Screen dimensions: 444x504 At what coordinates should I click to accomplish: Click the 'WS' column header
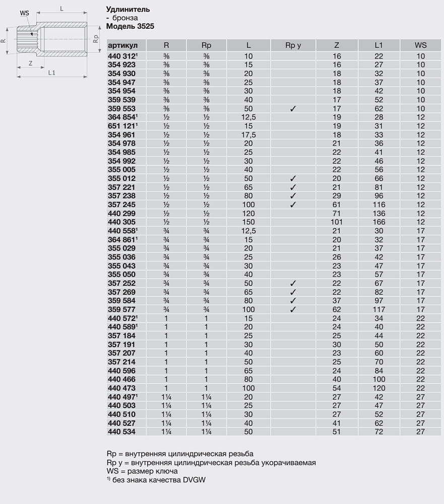[420, 45]
